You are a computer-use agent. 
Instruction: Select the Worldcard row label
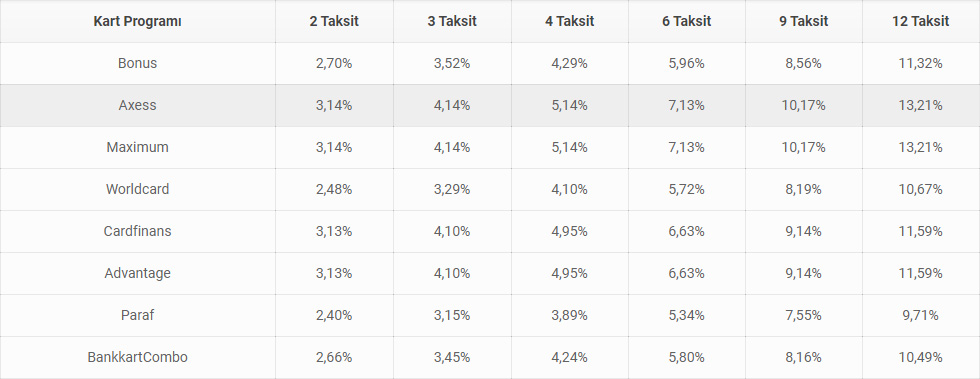[138, 189]
